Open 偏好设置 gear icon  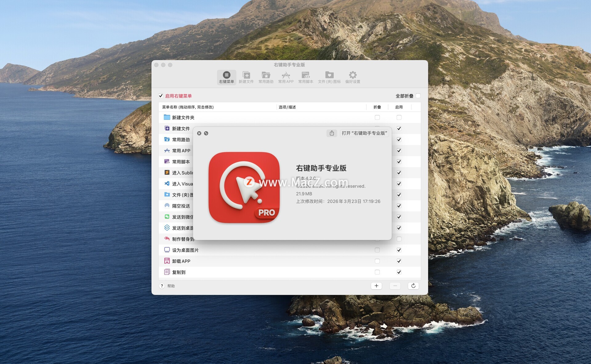point(352,77)
